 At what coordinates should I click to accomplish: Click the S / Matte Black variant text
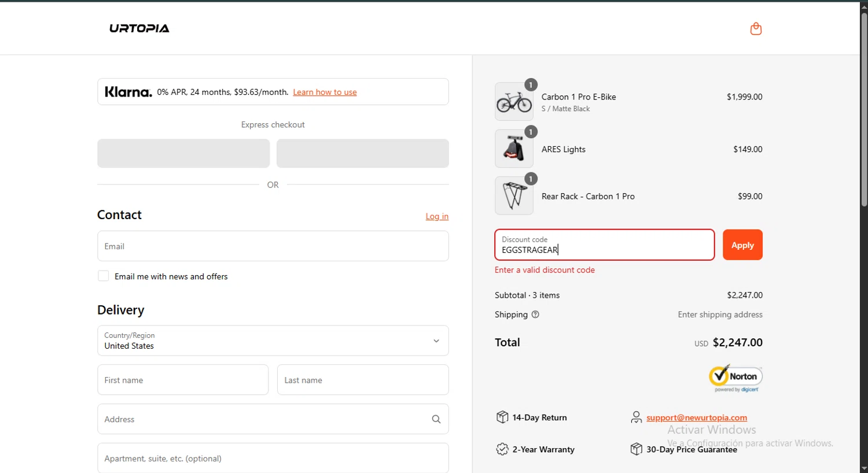click(x=566, y=109)
